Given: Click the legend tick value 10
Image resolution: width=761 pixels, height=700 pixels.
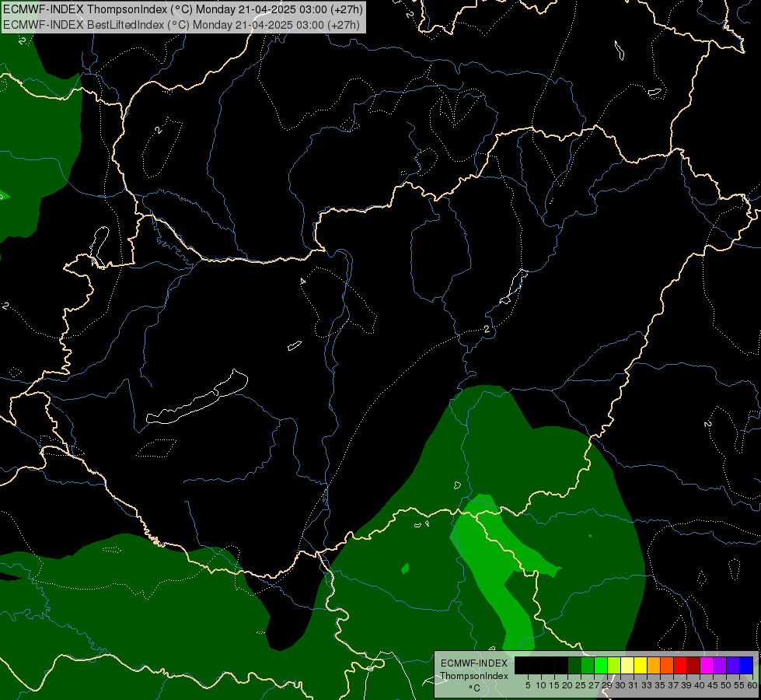Looking at the screenshot, I should tap(541, 685).
